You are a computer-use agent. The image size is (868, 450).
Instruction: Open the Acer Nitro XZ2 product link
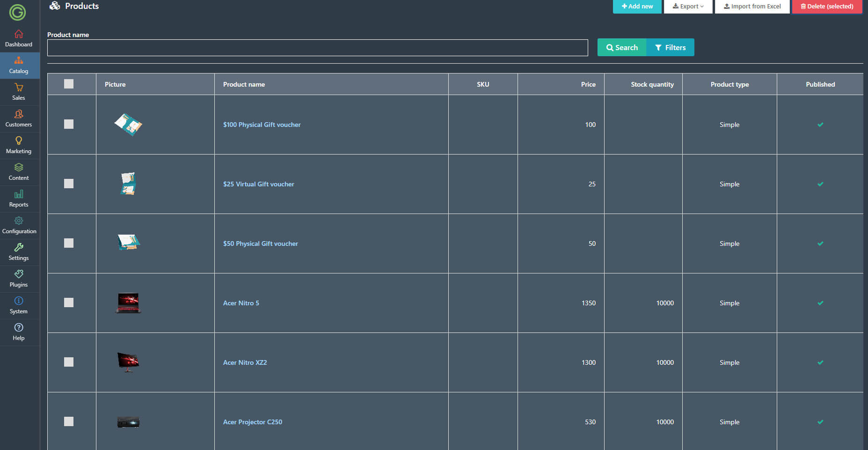pos(245,362)
